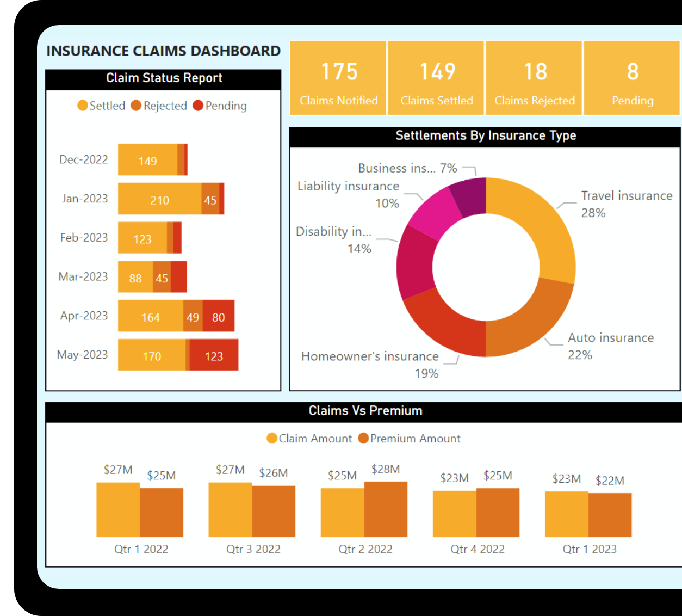The height and width of the screenshot is (616, 682).
Task: Click the May-2023 settled bar 170
Action: coord(152,355)
